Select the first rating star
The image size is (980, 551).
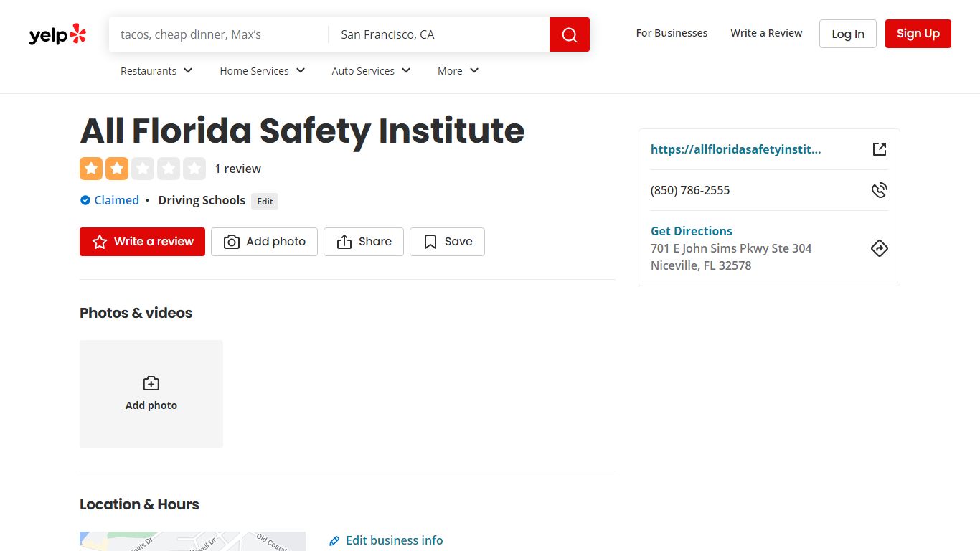91,169
